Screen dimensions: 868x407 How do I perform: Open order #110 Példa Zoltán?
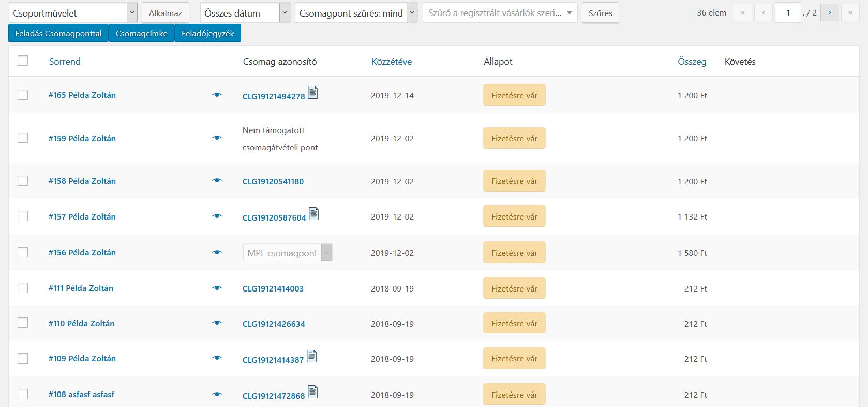(x=82, y=323)
